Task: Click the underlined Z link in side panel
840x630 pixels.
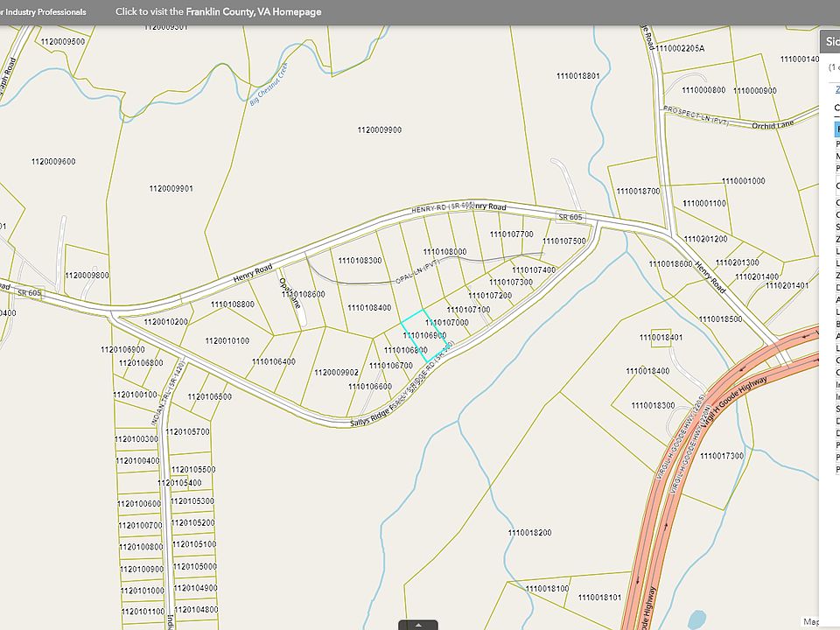Action: tap(836, 89)
